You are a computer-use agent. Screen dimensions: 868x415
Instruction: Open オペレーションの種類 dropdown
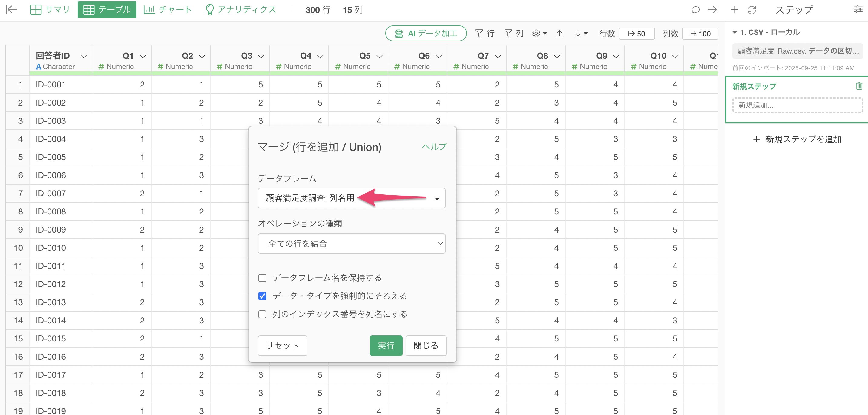(351, 243)
